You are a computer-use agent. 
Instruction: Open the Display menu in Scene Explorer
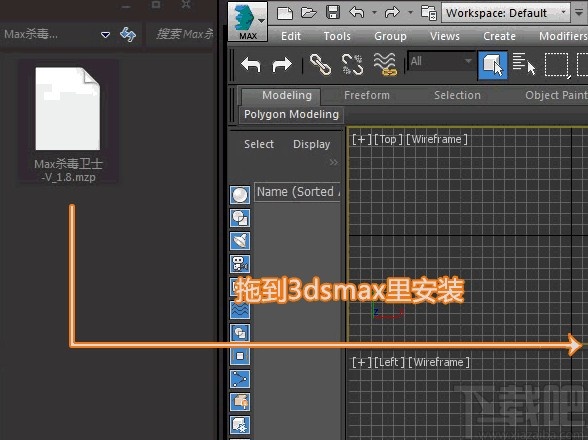tap(312, 144)
